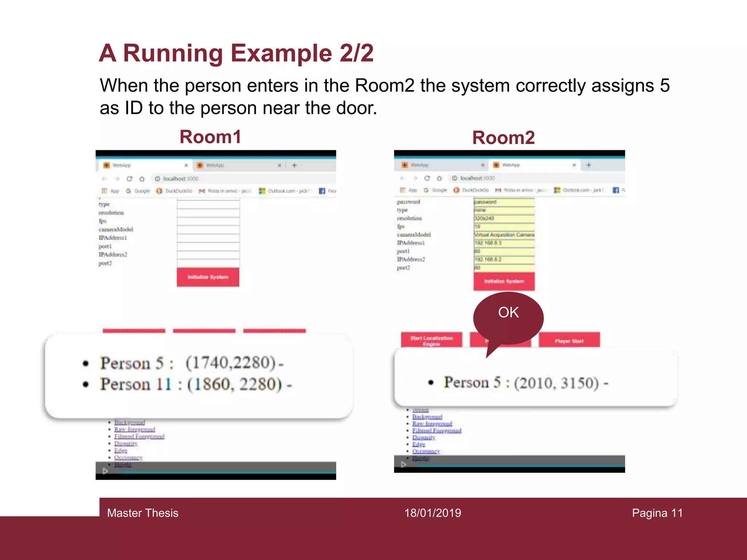Open the Background link in Room1

129,423
